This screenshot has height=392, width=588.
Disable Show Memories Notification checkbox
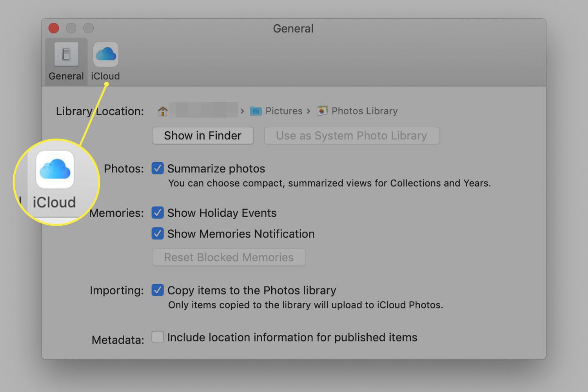tap(158, 234)
